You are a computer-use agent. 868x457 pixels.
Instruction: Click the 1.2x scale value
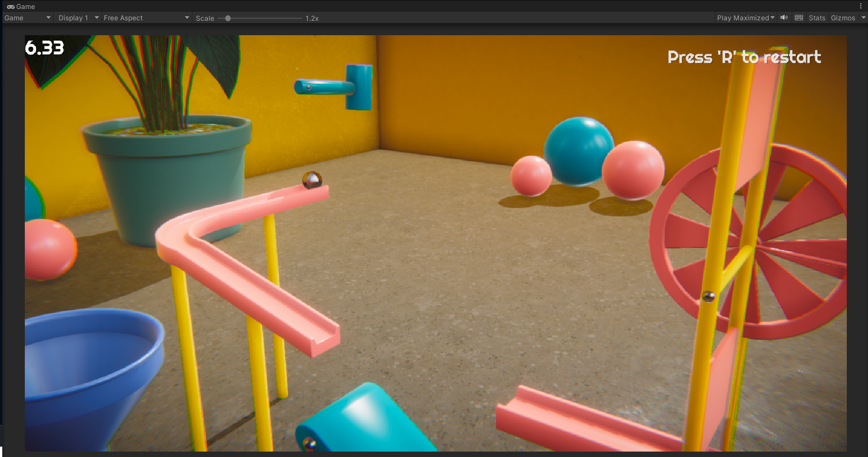point(312,18)
